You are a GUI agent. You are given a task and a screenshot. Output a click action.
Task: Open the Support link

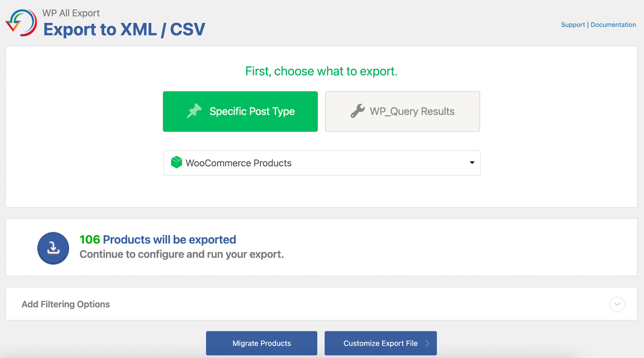572,25
